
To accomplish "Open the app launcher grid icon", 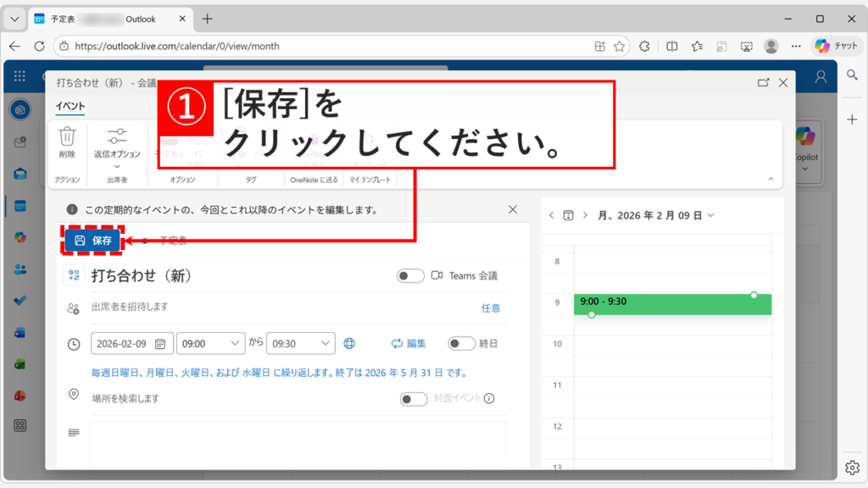I will tap(19, 76).
